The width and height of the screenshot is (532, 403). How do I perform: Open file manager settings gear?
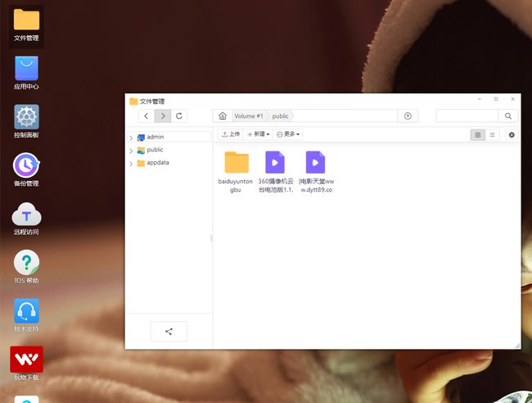point(512,135)
